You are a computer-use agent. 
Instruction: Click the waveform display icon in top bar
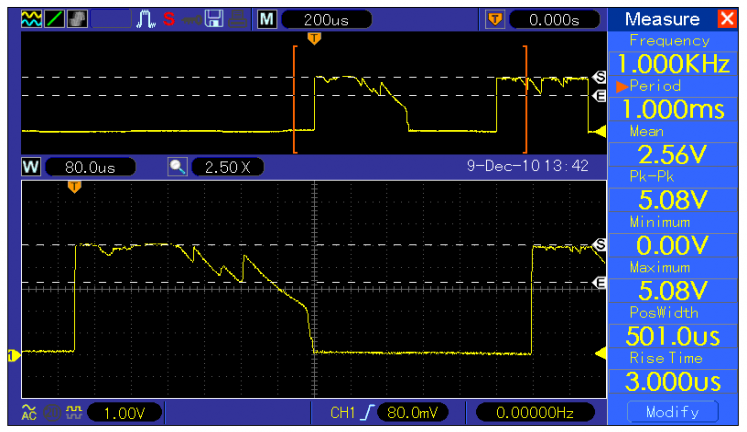point(31,19)
